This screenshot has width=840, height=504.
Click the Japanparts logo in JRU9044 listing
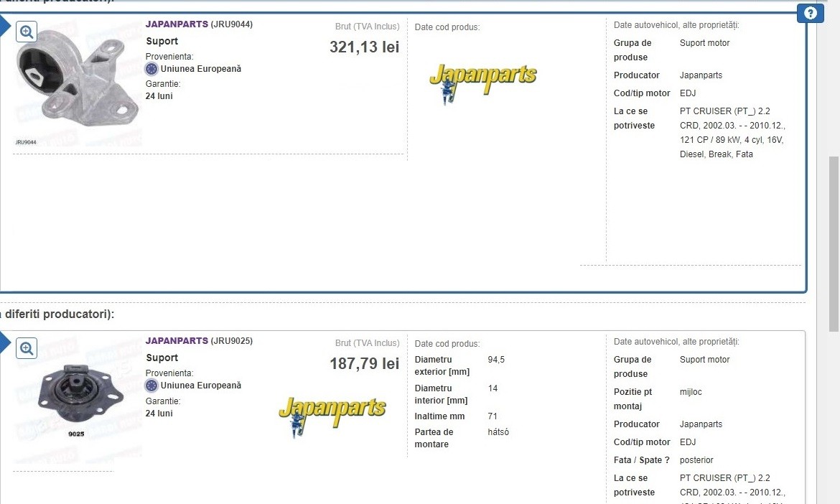coord(482,83)
